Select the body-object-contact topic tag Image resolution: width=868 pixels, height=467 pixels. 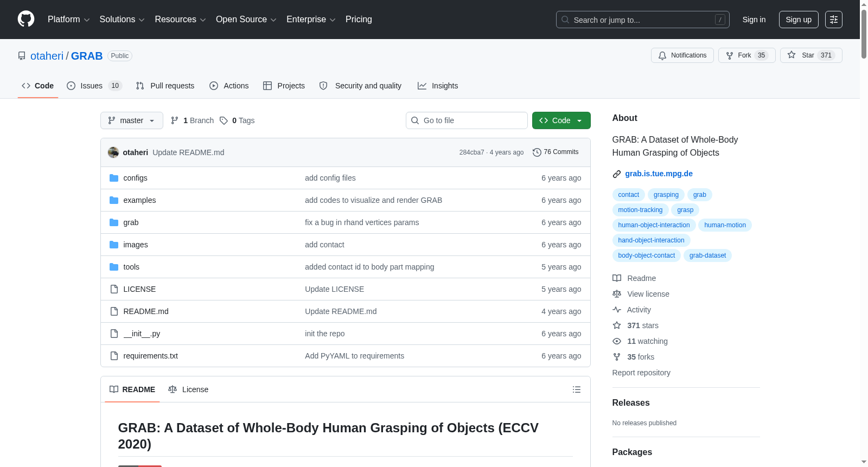[646, 255]
